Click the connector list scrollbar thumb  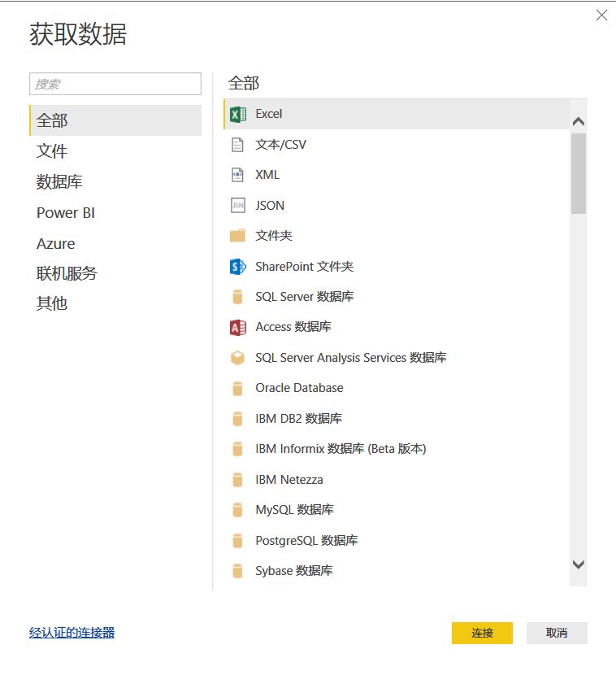pyautogui.click(x=579, y=173)
